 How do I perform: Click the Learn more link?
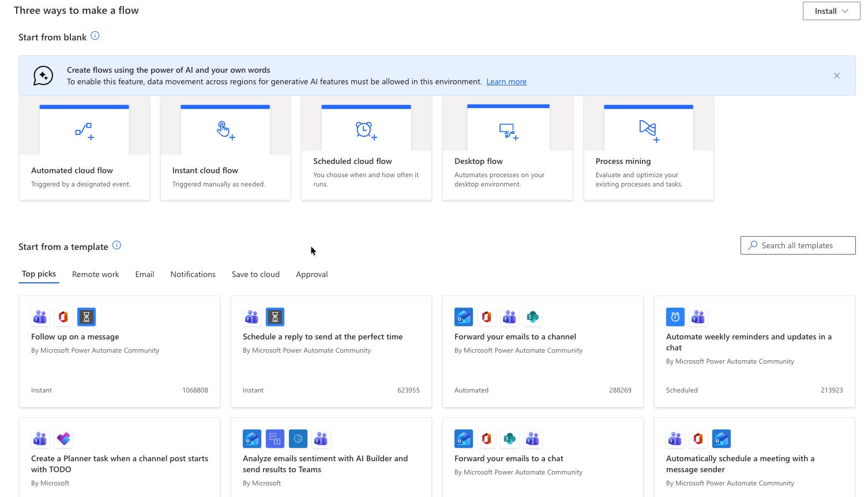506,81
